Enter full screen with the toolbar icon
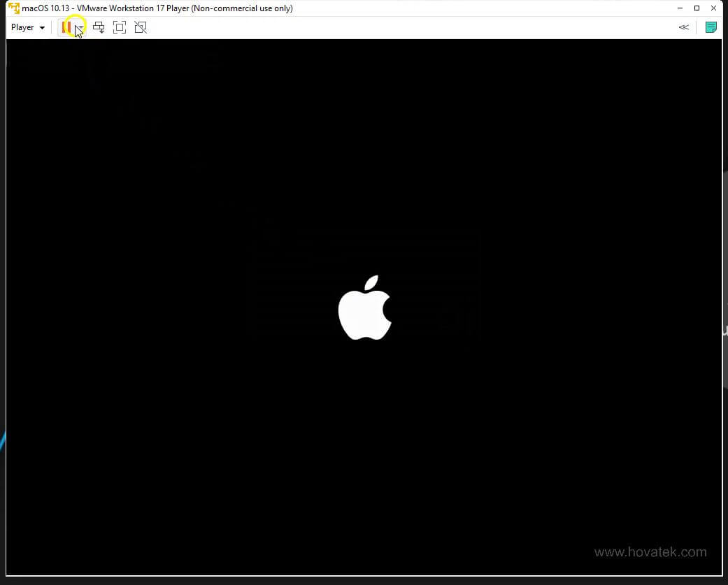The width and height of the screenshot is (728, 585). 120,27
